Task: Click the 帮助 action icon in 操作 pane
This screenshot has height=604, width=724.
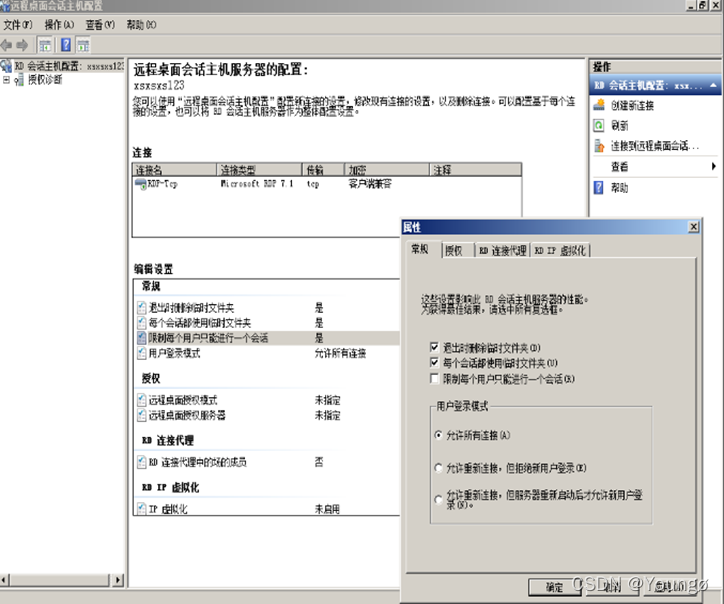Action: pyautogui.click(x=598, y=187)
